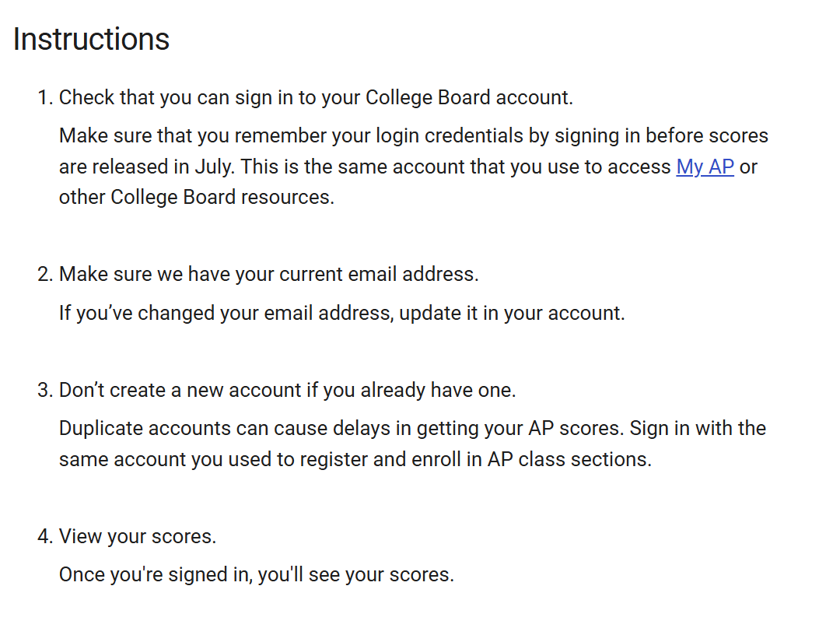Select step 3 title about creating new account
The height and width of the screenshot is (621, 840).
coord(288,390)
